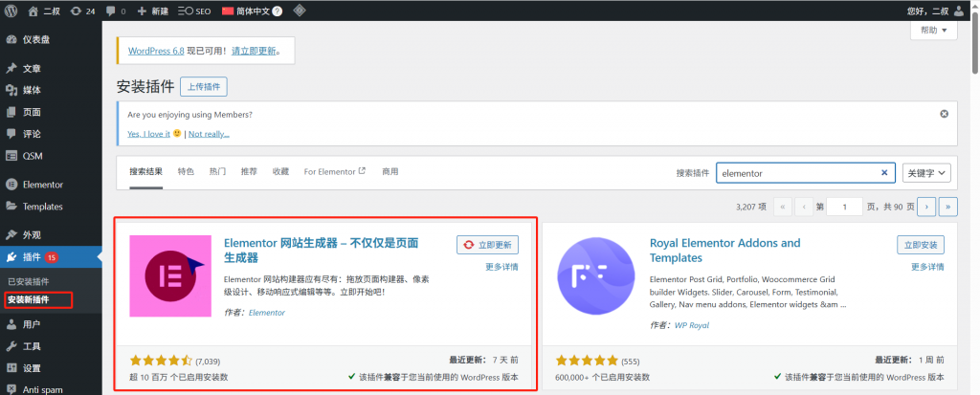Click Yes, I love it link
This screenshot has height=395, width=980.
click(x=148, y=134)
